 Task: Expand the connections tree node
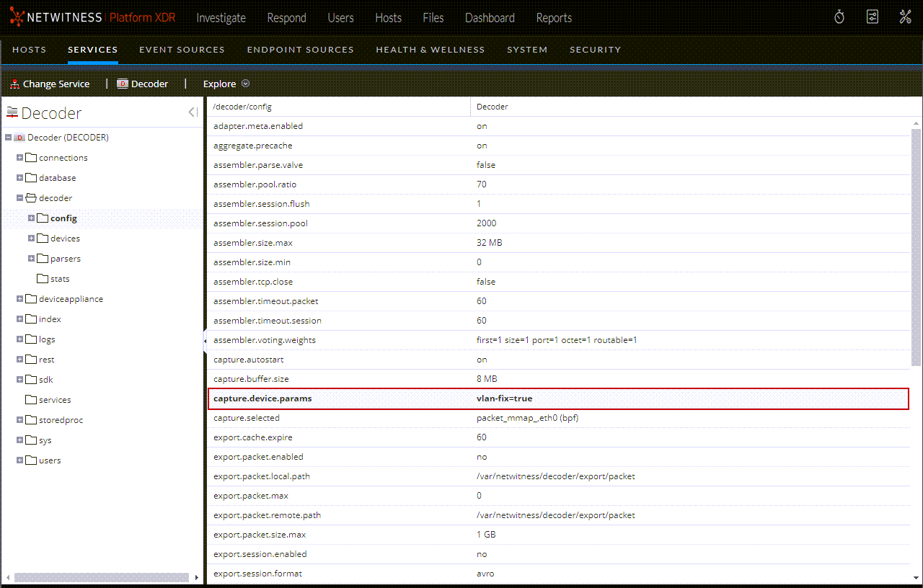click(19, 157)
